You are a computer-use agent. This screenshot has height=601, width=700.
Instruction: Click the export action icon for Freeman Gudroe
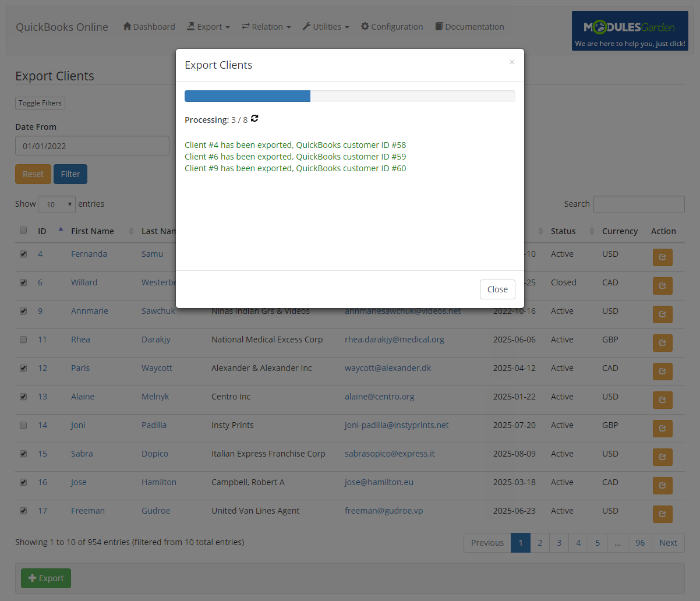pyautogui.click(x=662, y=514)
